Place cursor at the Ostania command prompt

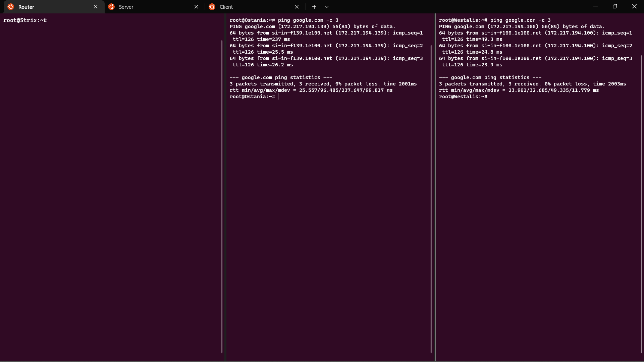pyautogui.click(x=279, y=97)
